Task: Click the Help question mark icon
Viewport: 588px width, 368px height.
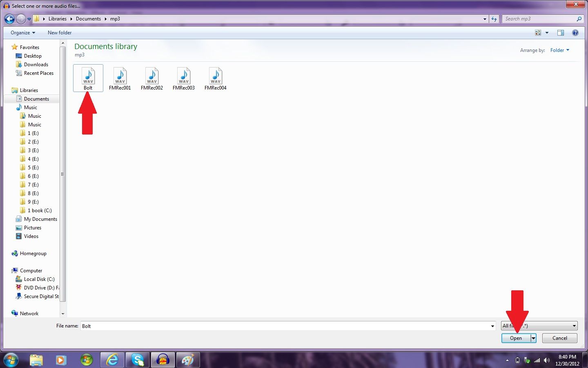Action: (x=575, y=32)
